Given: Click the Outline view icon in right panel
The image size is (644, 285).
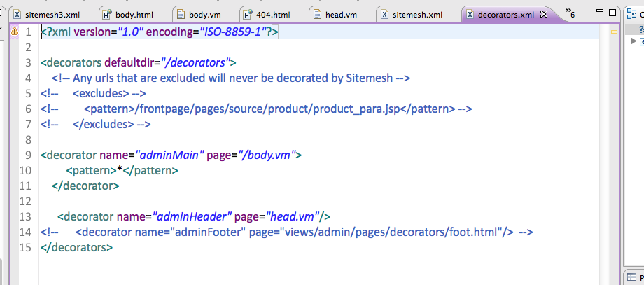Looking at the screenshot, I should [631, 14].
